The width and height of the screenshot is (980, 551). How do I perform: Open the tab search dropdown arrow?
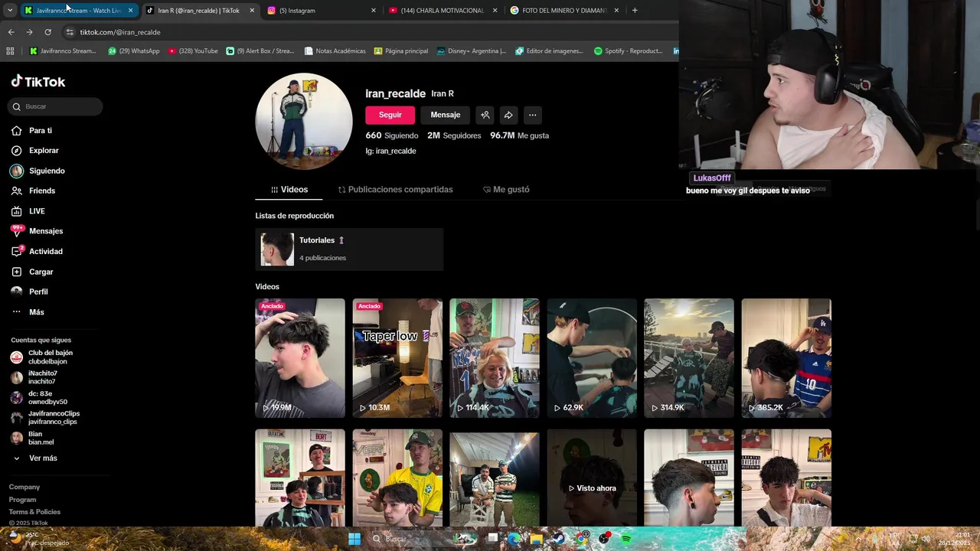click(10, 10)
